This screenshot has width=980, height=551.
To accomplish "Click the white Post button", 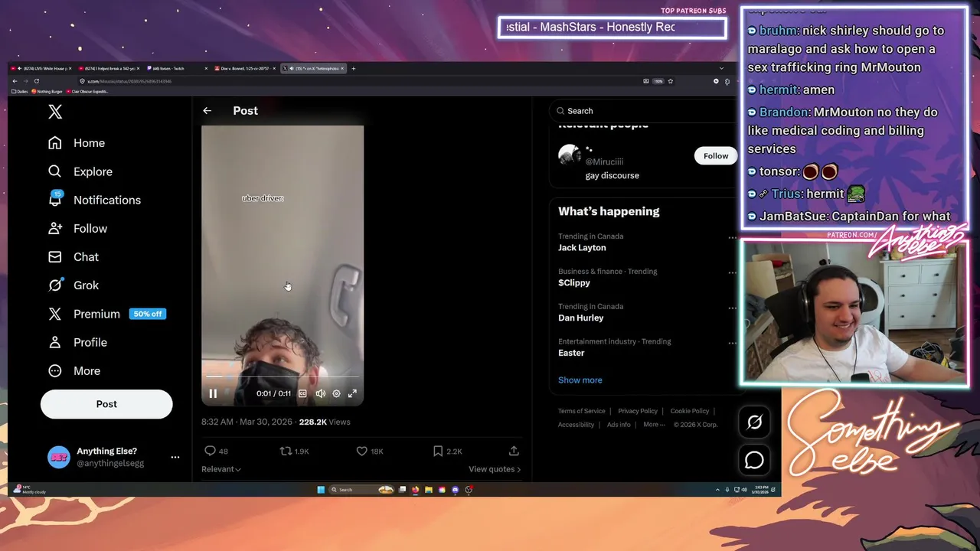I will (106, 404).
